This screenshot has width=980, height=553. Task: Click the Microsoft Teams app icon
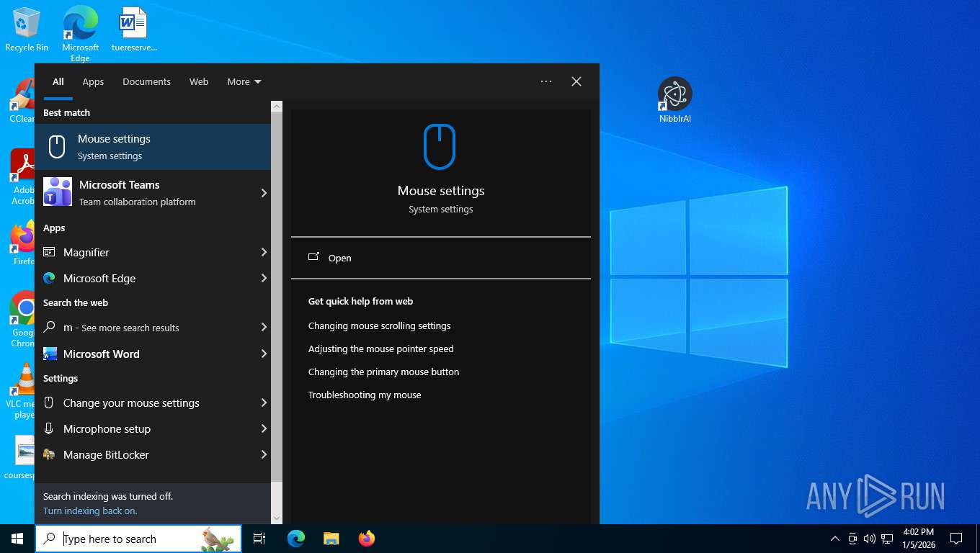tap(58, 192)
